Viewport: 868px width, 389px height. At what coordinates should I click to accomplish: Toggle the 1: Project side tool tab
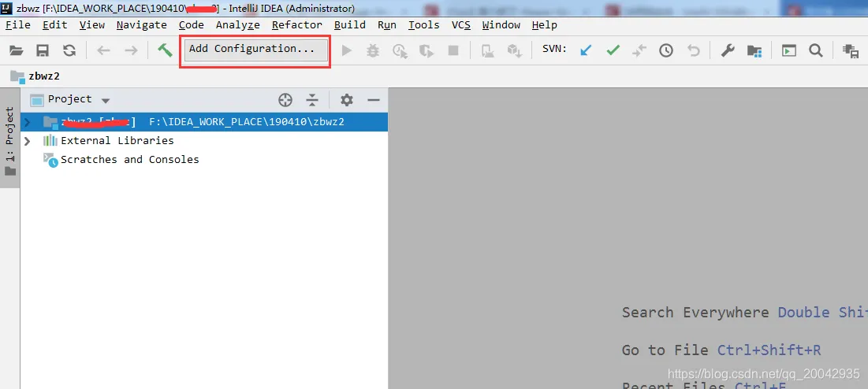[x=10, y=138]
